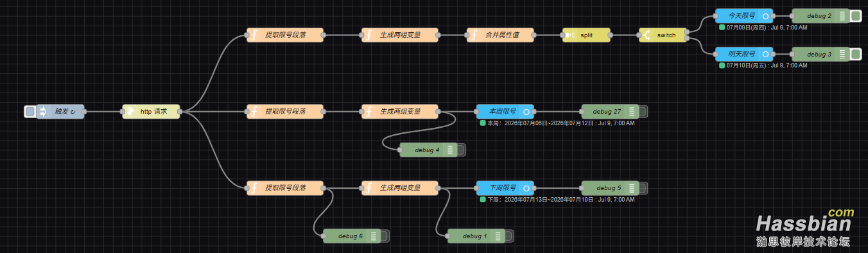Select the 下周限号 sensor circle icon

(526, 188)
